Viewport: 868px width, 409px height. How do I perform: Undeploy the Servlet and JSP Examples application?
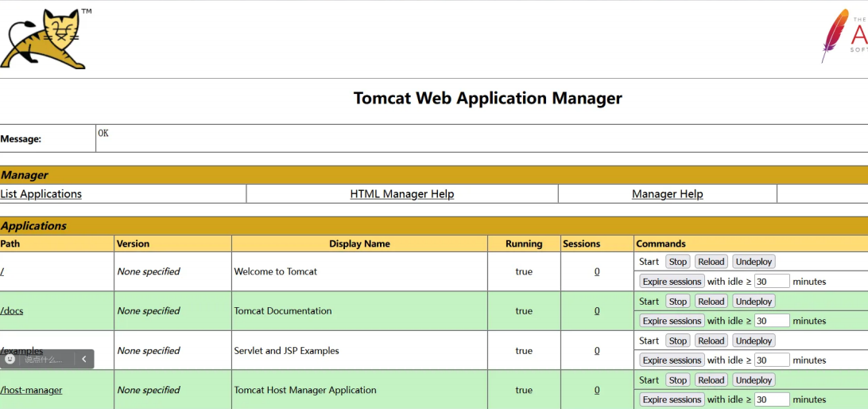coord(754,341)
